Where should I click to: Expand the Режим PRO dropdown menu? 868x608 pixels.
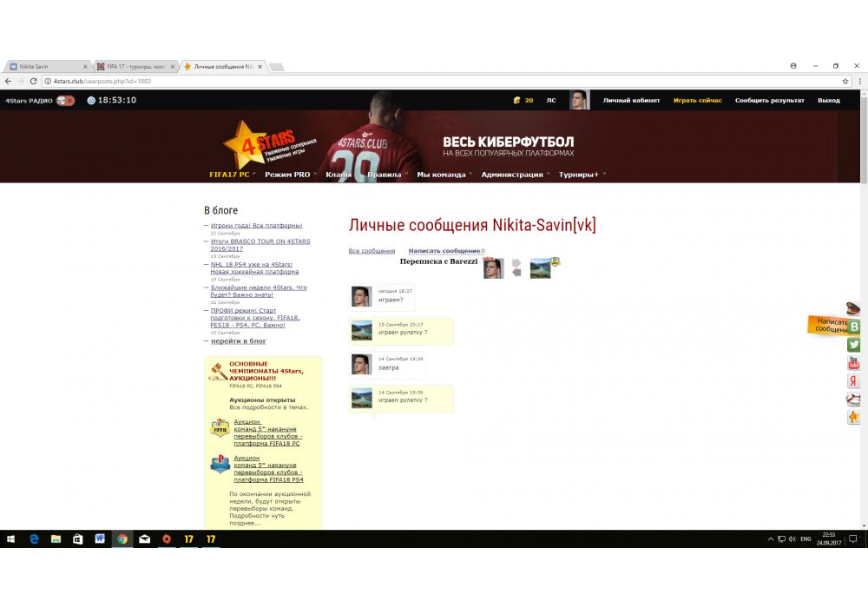[288, 175]
